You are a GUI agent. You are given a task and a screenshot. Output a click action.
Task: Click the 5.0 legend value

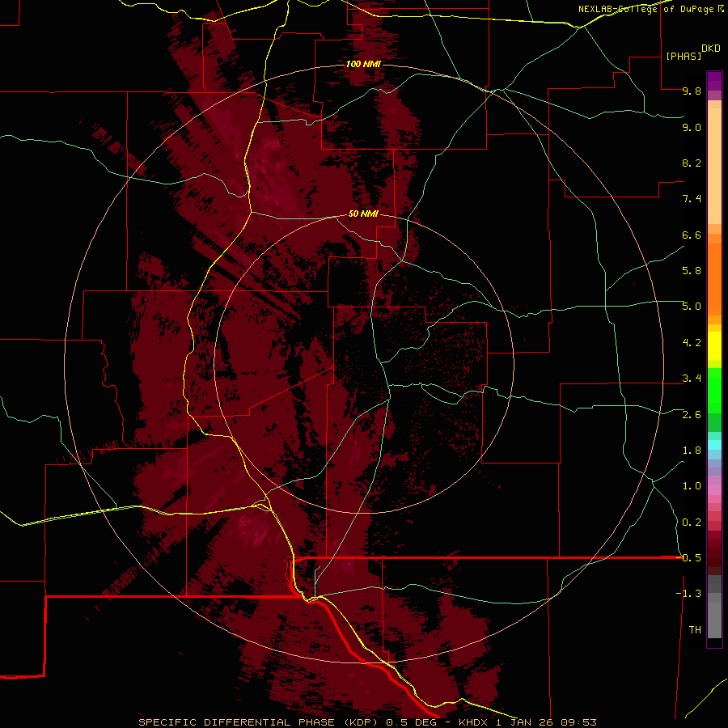tap(692, 307)
